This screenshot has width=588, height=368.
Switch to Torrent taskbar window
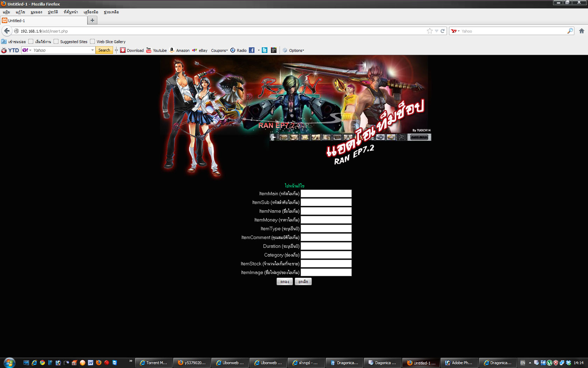154,363
